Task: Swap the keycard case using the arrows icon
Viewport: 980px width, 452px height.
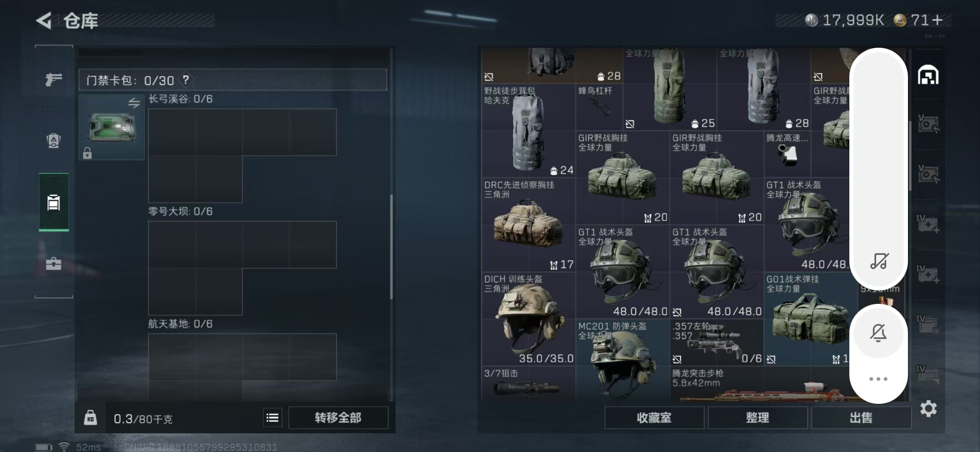Action: tap(134, 103)
